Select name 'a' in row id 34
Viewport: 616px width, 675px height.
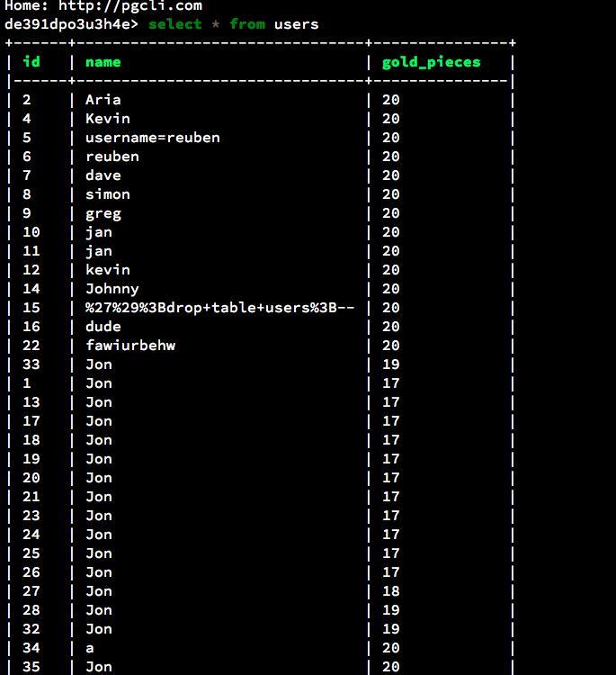pyautogui.click(x=89, y=648)
